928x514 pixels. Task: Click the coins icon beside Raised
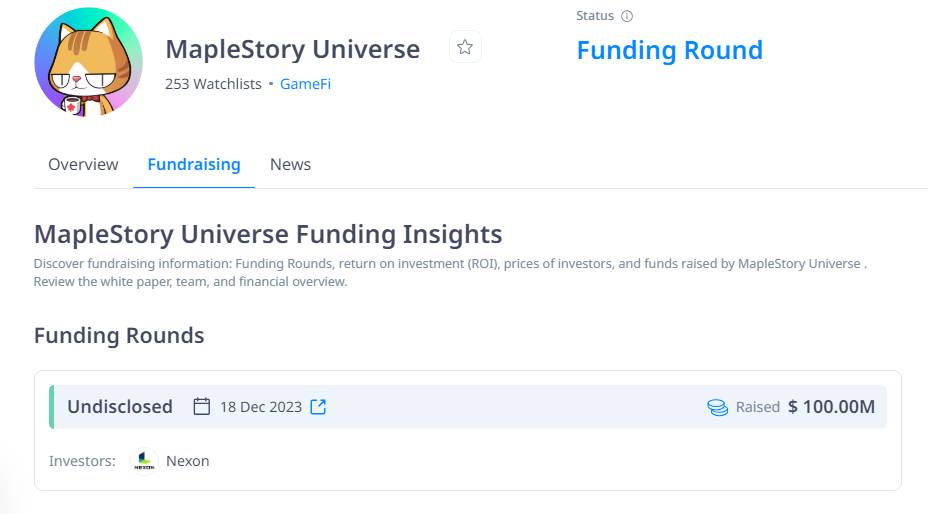pyautogui.click(x=717, y=407)
